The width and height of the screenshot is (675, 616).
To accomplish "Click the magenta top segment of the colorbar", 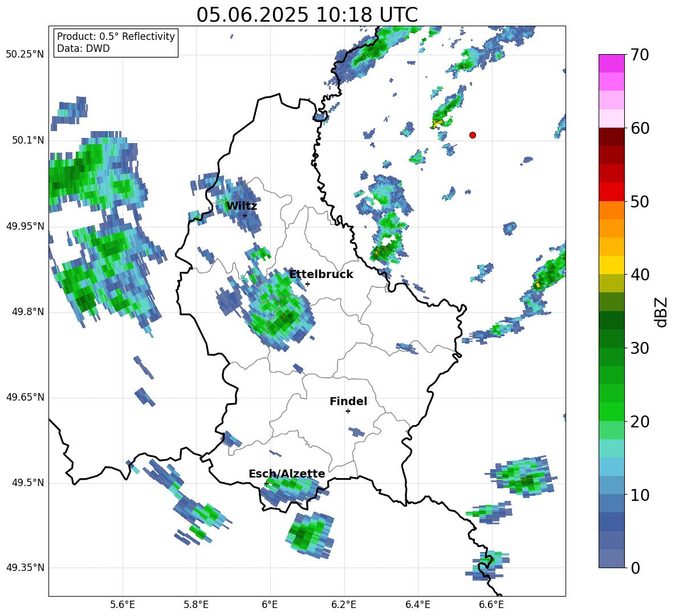I will tap(611, 63).
